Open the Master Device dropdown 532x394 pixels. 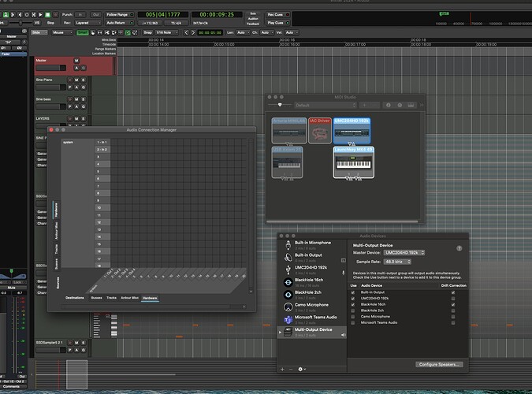[404, 252]
